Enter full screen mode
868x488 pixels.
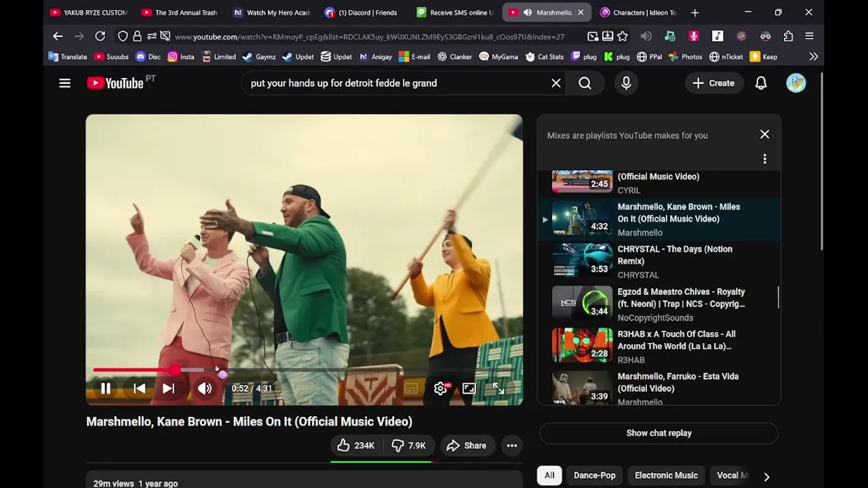click(x=498, y=388)
